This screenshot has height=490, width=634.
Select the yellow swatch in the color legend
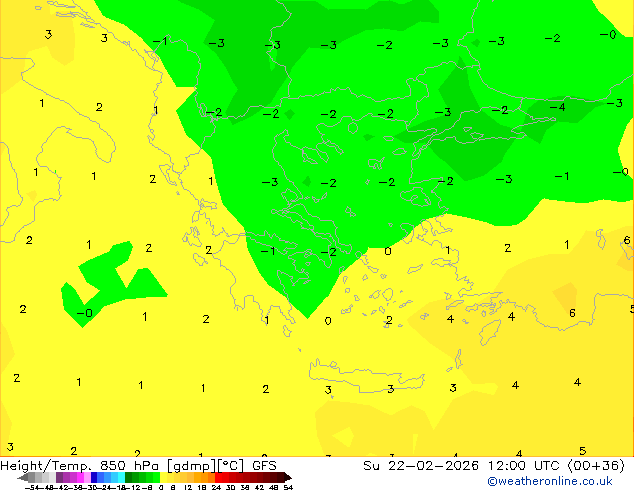163,477
